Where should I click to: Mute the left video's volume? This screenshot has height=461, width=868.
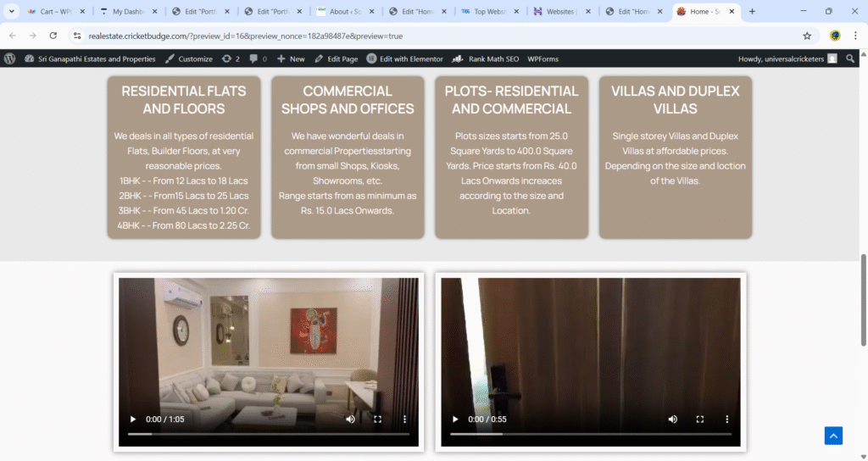(350, 419)
